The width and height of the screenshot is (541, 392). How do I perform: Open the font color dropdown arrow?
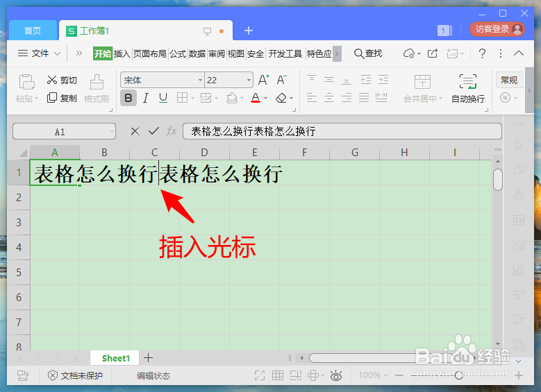266,99
